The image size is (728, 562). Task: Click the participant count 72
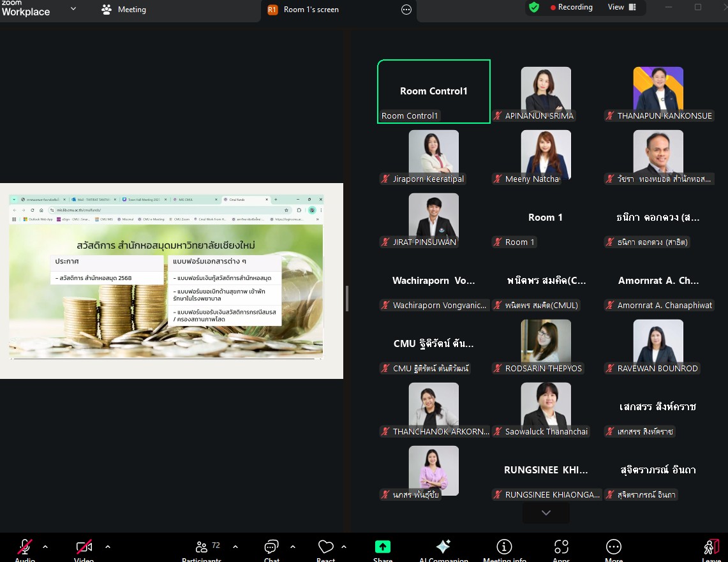click(x=216, y=545)
